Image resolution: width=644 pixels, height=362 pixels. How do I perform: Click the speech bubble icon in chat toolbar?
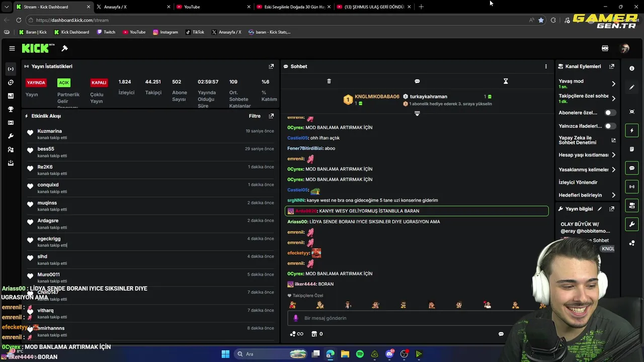tap(417, 81)
